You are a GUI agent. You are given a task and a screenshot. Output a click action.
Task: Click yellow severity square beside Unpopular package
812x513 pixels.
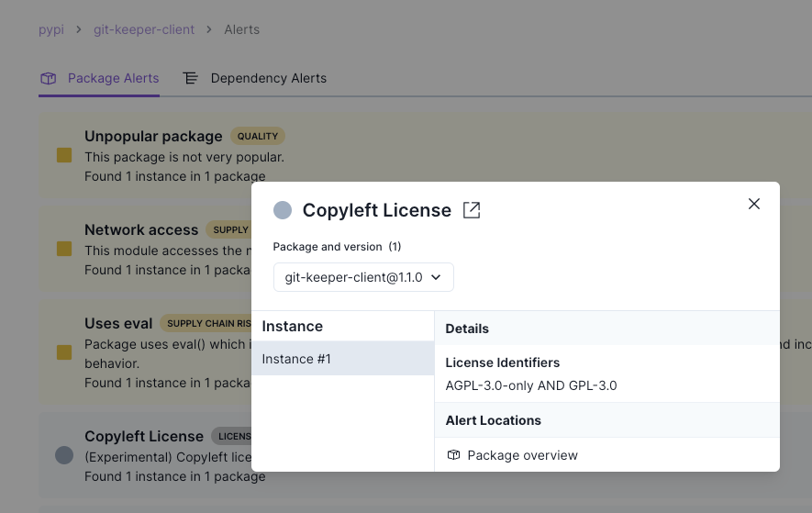64,156
